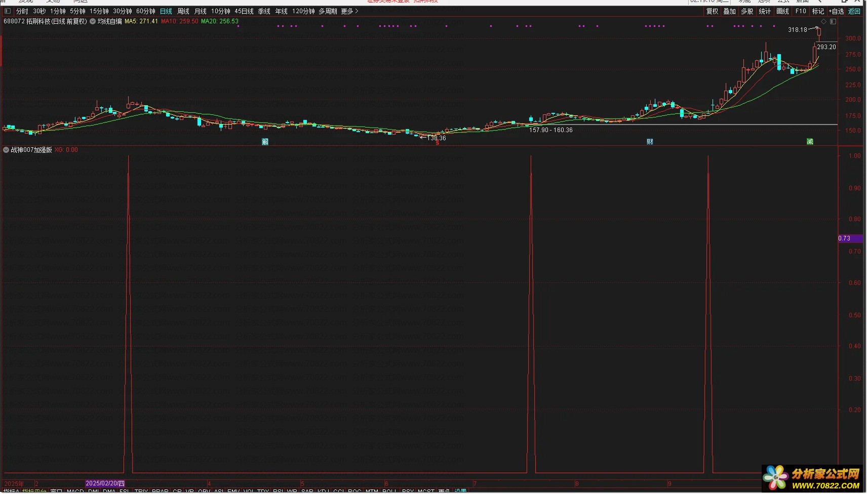
Task: Click the red S marker near 138.36
Action: tap(438, 143)
